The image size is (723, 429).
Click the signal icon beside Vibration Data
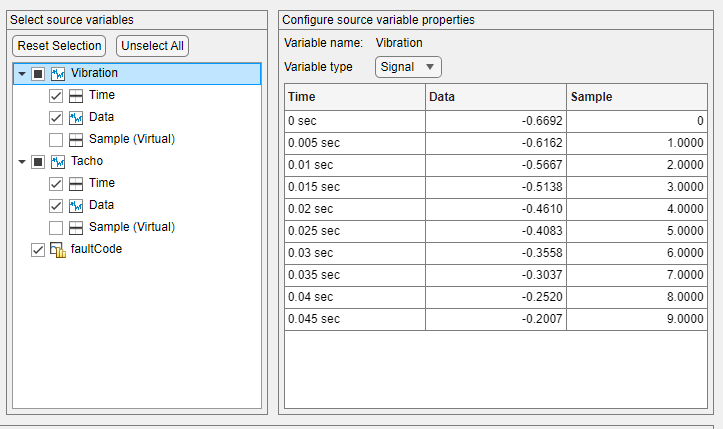point(76,118)
